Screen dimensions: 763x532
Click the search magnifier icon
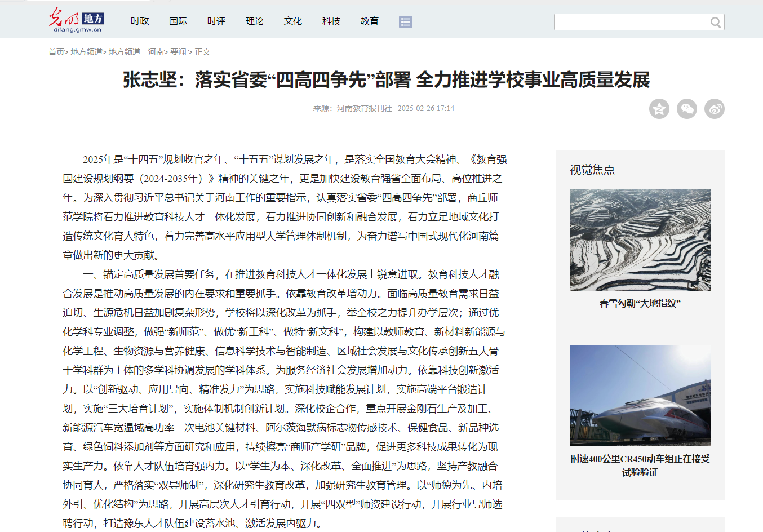pos(715,23)
